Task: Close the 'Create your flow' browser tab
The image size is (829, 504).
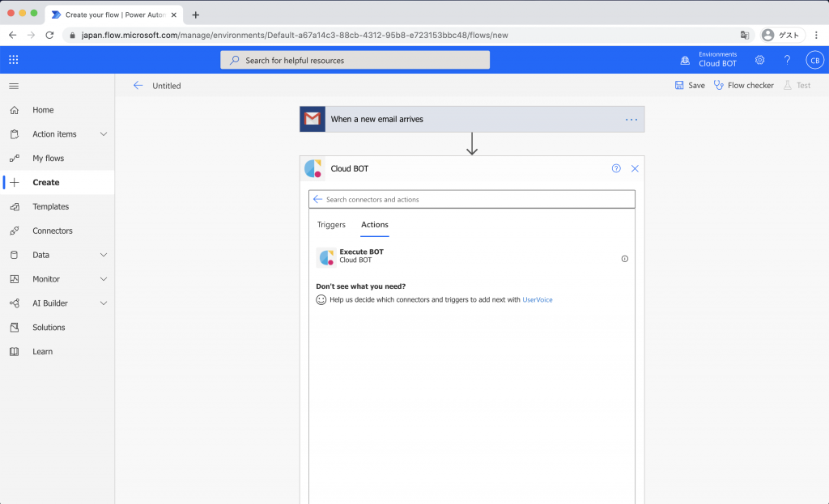Action: (174, 15)
